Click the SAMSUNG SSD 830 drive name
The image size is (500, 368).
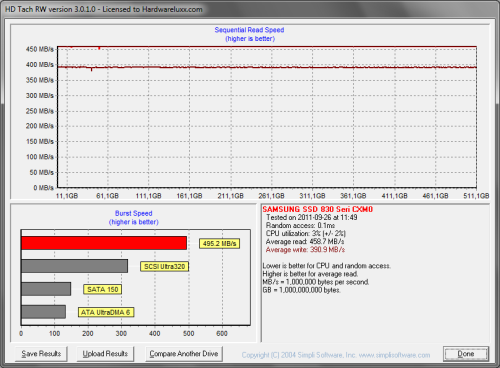tap(318, 209)
